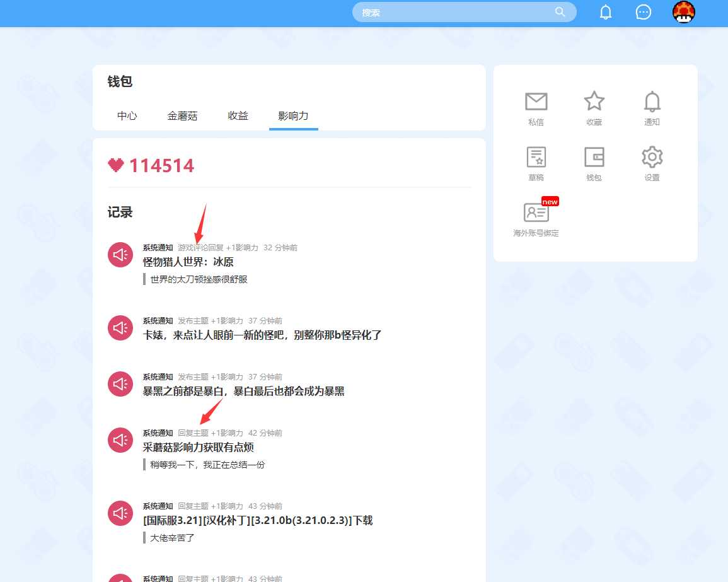
Task: Open 钱包 wallet icon in side panel
Action: tap(594, 158)
